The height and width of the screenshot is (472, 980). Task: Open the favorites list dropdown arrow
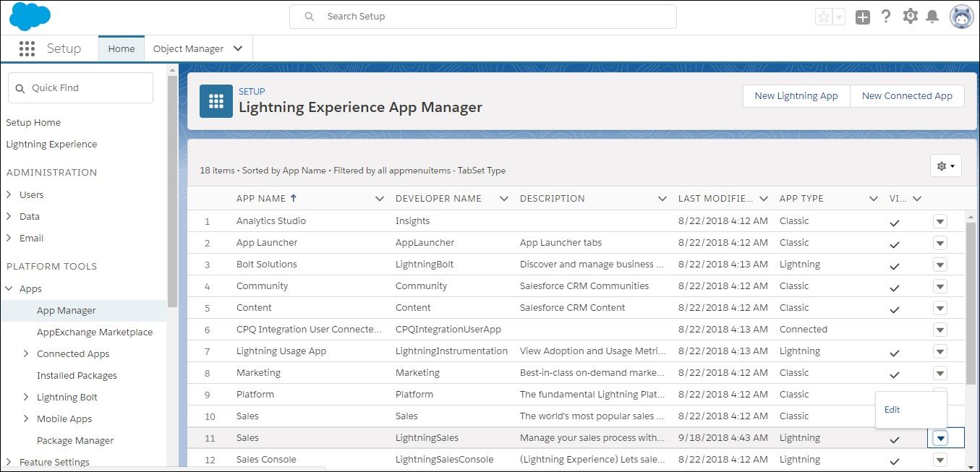click(839, 17)
